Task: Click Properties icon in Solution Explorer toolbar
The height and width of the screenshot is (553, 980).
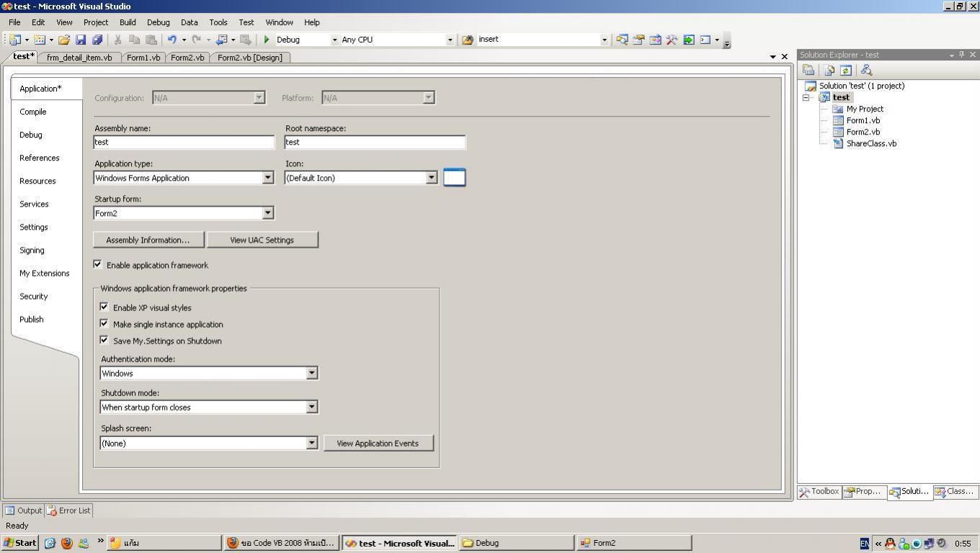Action: (808, 70)
